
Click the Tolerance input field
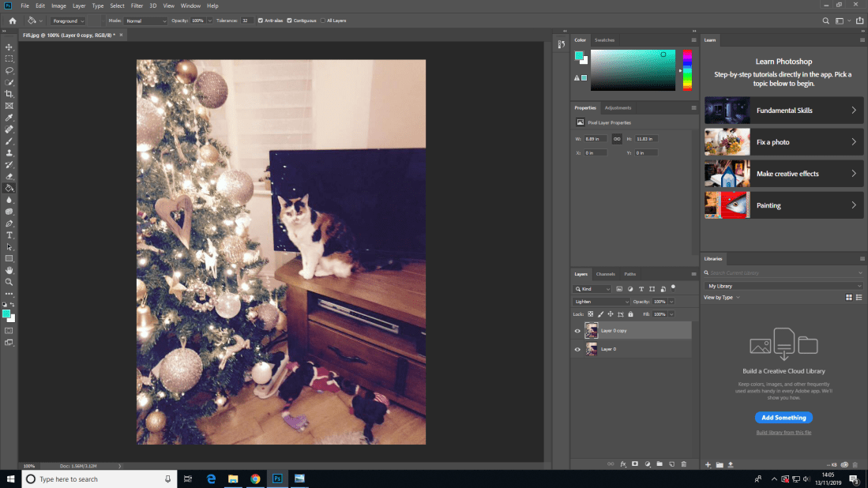247,21
